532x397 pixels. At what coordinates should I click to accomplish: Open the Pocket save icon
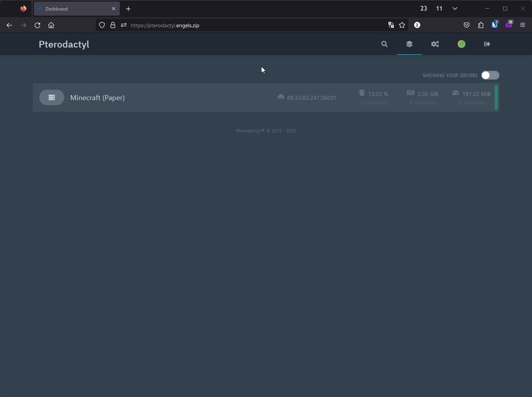pos(467,25)
